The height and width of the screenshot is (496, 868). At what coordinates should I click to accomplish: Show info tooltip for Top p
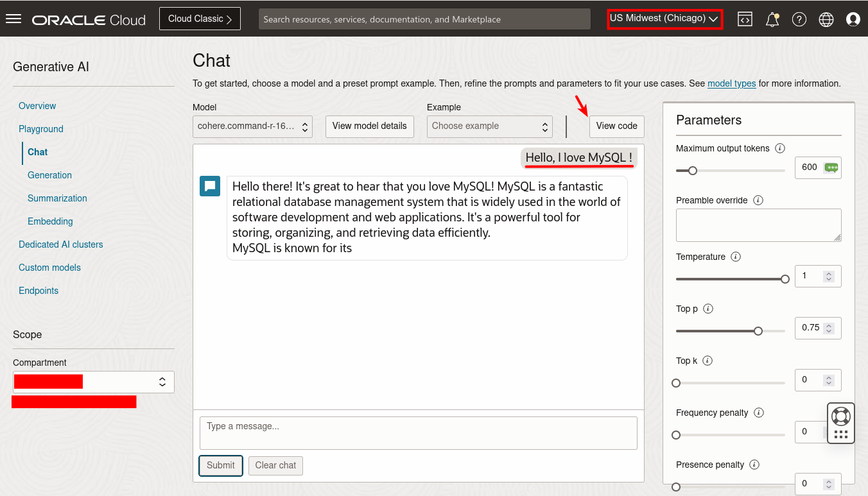click(708, 309)
